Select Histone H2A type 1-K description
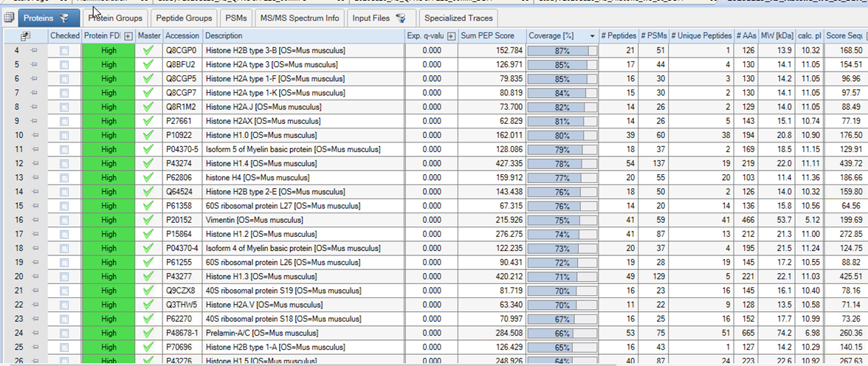The image size is (868, 366). pos(303,93)
